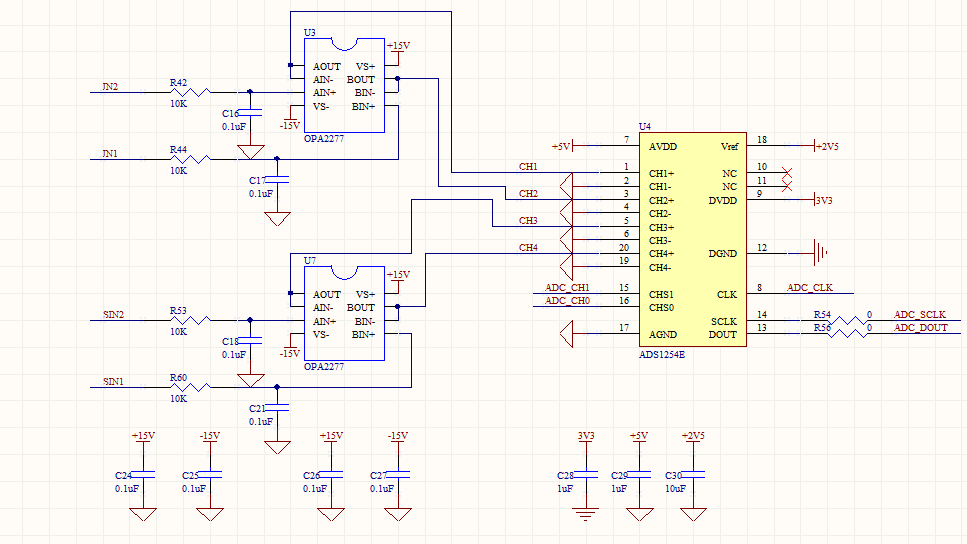
Task: Click resistor R44 symbol
Action: pos(190,159)
